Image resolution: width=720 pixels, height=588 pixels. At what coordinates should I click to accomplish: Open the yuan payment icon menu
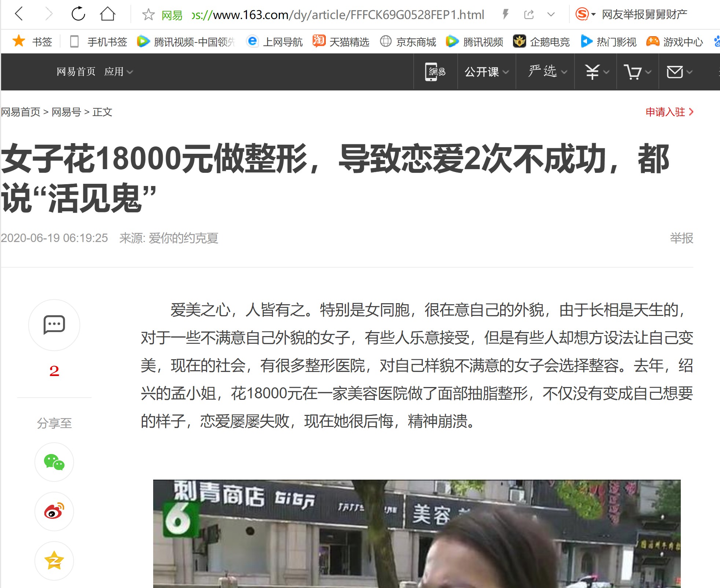[x=597, y=72]
